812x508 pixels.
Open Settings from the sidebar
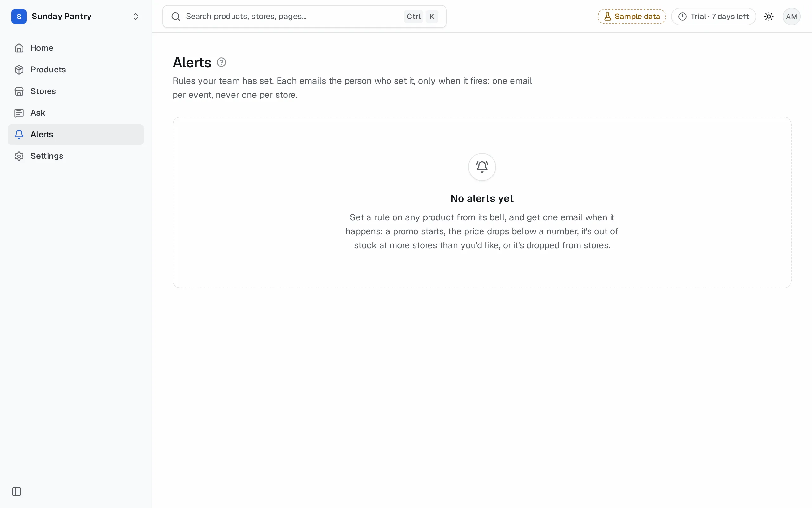pos(75,156)
